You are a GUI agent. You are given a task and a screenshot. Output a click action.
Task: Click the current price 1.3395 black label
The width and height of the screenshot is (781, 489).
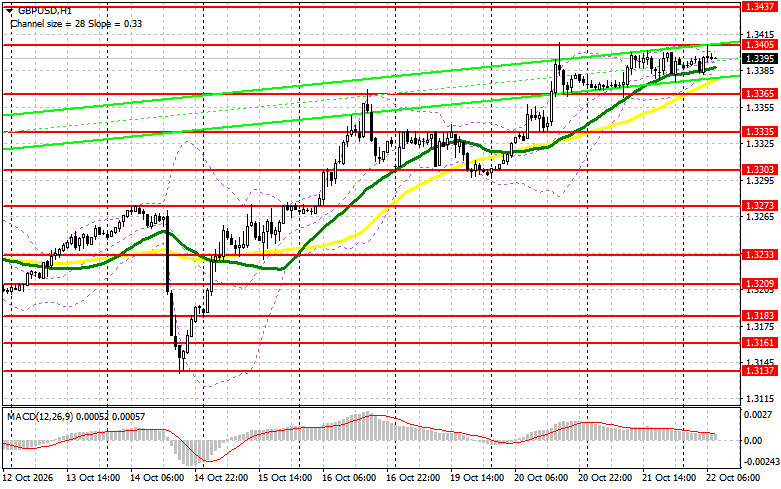click(x=759, y=59)
